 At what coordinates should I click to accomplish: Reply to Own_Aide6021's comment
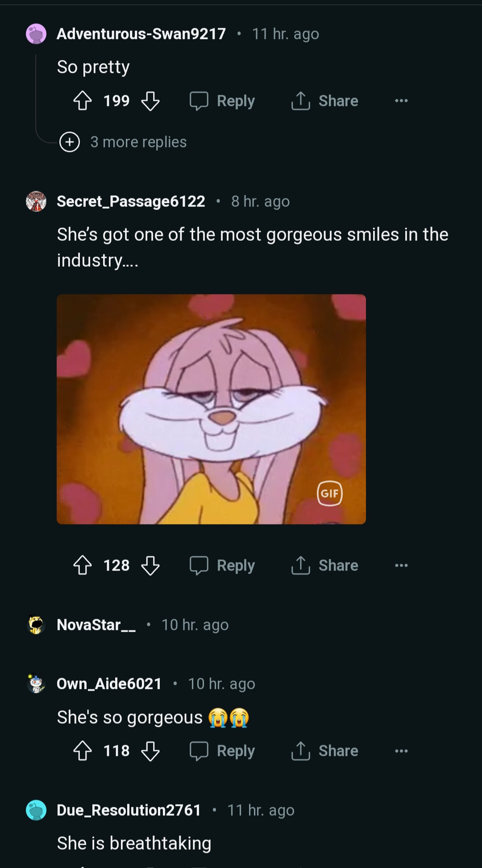[223, 751]
